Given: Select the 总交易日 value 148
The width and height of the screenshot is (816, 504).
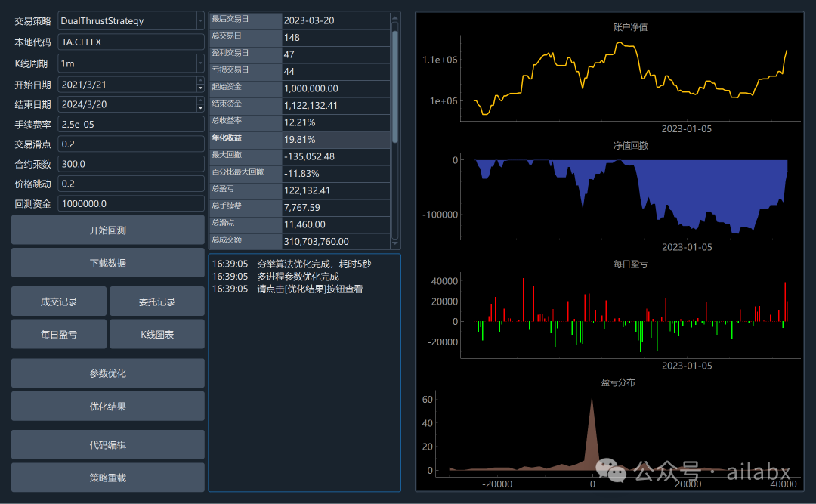Looking at the screenshot, I should tap(335, 38).
